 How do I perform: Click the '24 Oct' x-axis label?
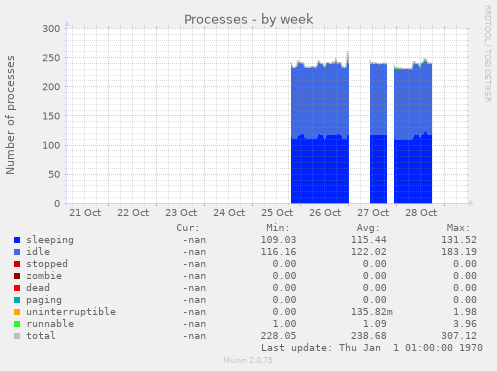[x=229, y=213]
